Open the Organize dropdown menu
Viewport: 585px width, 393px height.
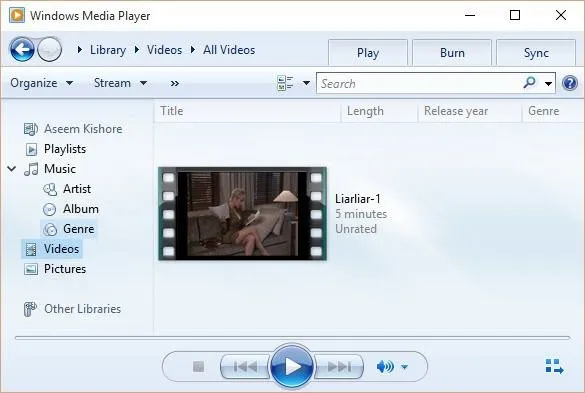click(41, 83)
